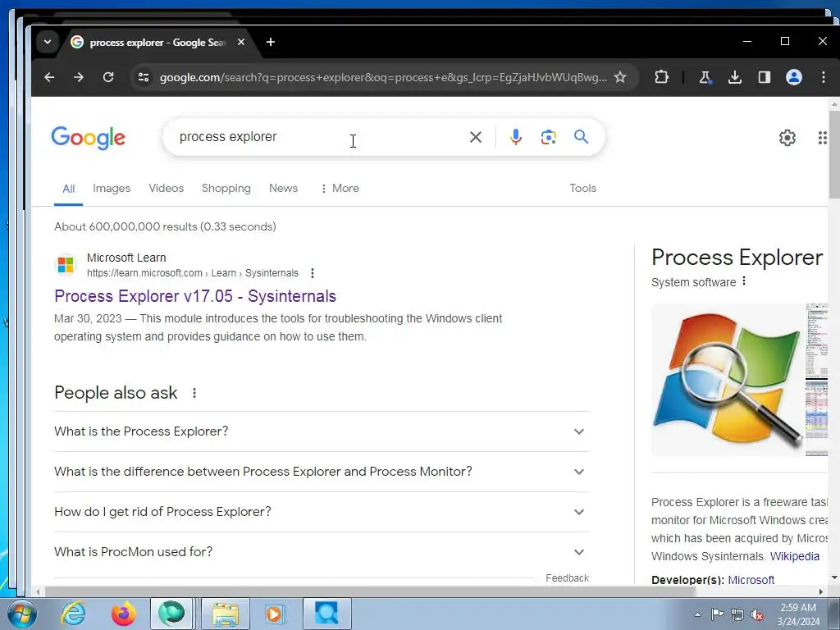Open knowledge panel System software options
Image resolution: width=840 pixels, height=630 pixels.
click(744, 281)
